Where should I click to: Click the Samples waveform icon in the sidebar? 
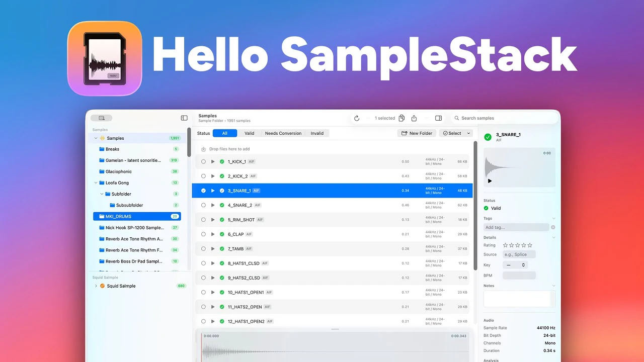pos(103,138)
